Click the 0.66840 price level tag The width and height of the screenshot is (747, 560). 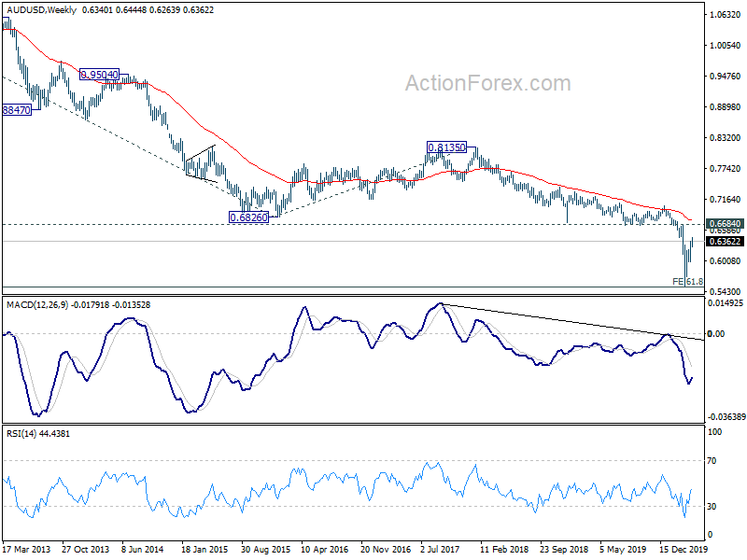click(725, 224)
